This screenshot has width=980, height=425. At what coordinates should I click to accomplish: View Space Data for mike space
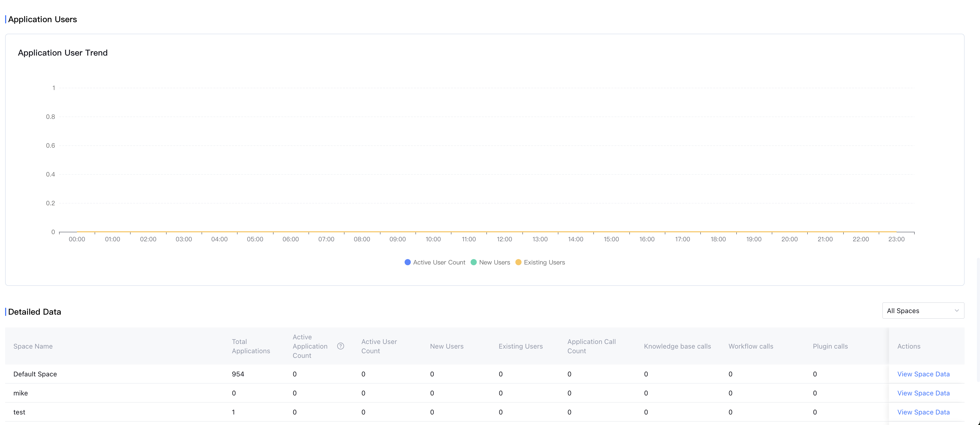[x=923, y=393]
